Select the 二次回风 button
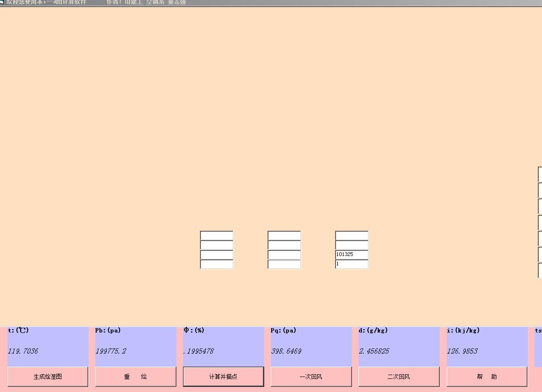The image size is (542, 392). tap(398, 377)
